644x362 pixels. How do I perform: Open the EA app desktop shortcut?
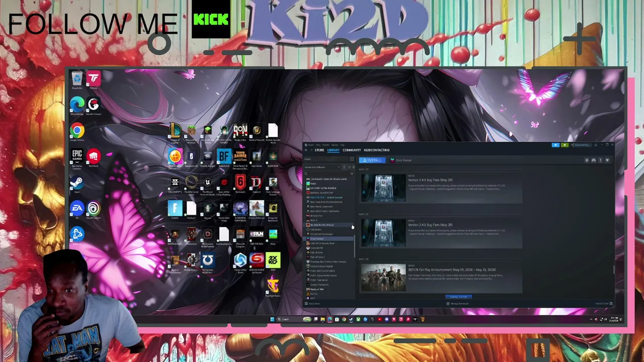coord(77,210)
